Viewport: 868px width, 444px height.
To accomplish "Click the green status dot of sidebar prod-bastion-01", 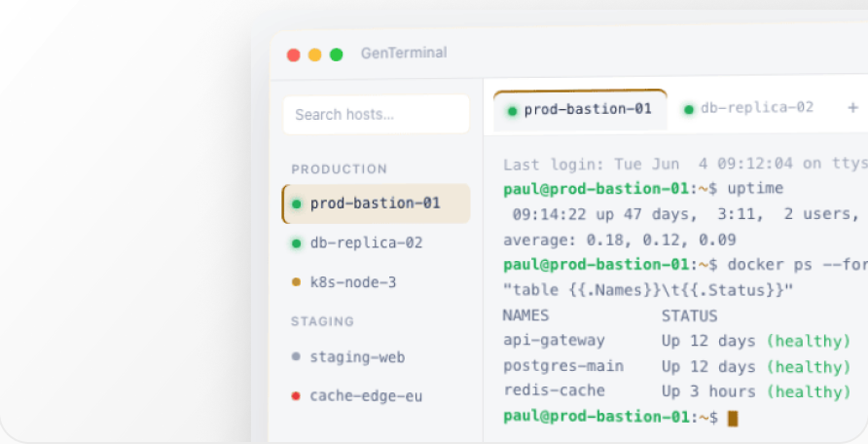I will click(296, 204).
